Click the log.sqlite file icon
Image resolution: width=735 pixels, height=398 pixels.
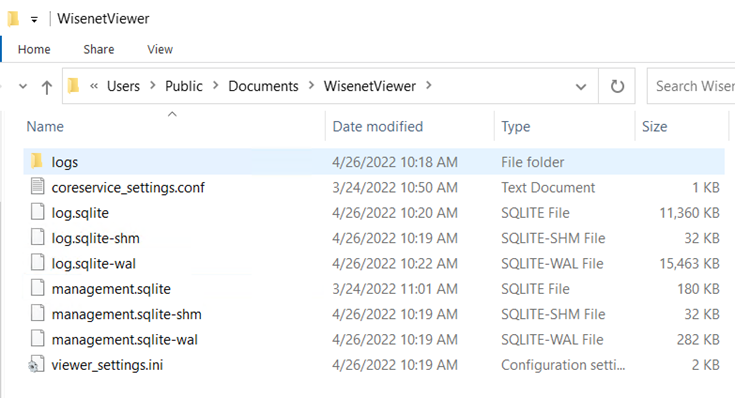pyautogui.click(x=38, y=212)
